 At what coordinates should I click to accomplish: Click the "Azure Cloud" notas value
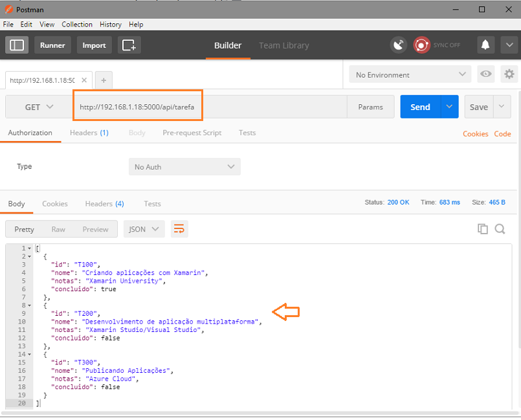tap(110, 379)
